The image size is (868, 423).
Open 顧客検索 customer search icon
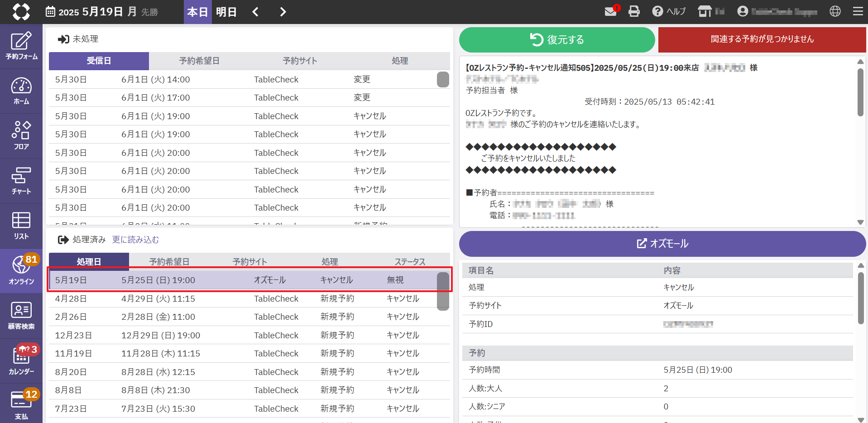[21, 316]
